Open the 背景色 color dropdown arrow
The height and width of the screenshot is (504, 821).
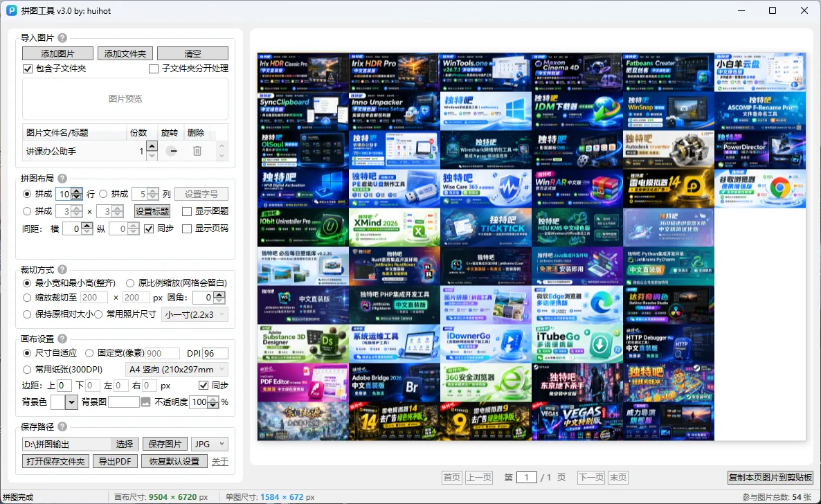pos(71,402)
